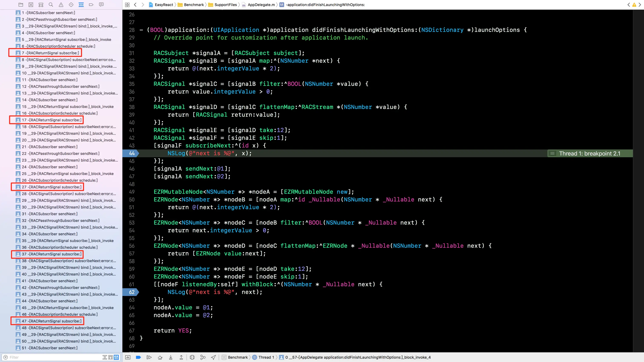Open the Debug Memory Graph icon

click(203, 357)
